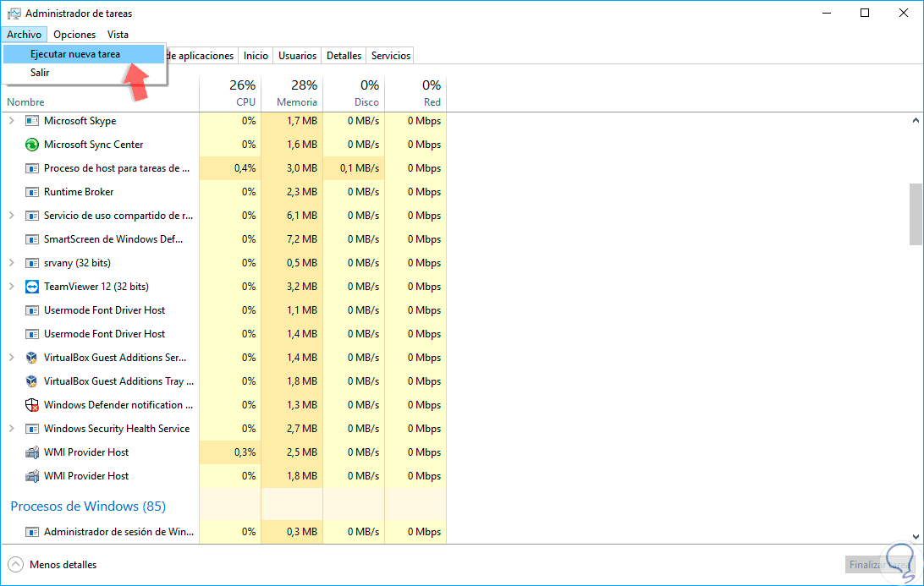Click the Administrador de sesión de Win... icon

(32, 532)
